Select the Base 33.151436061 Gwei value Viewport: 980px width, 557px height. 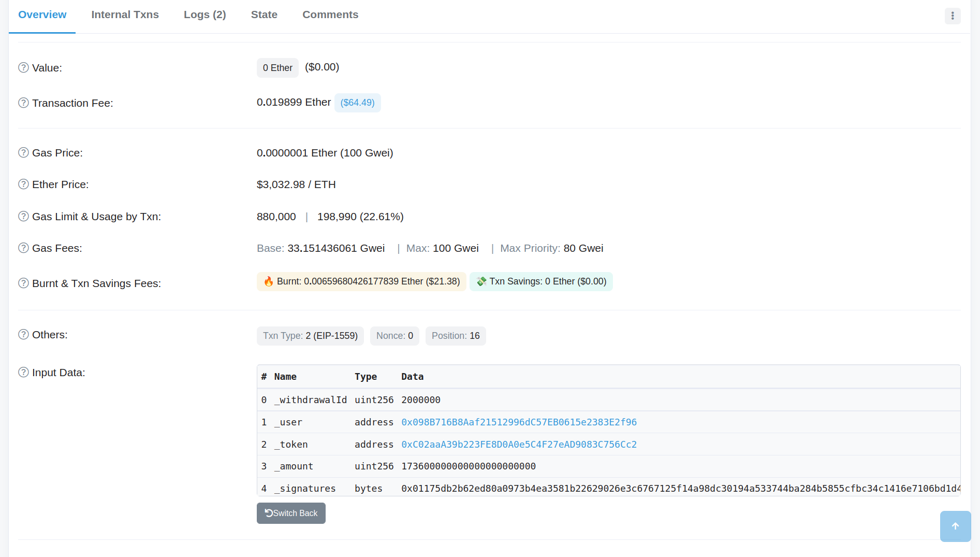coord(336,248)
